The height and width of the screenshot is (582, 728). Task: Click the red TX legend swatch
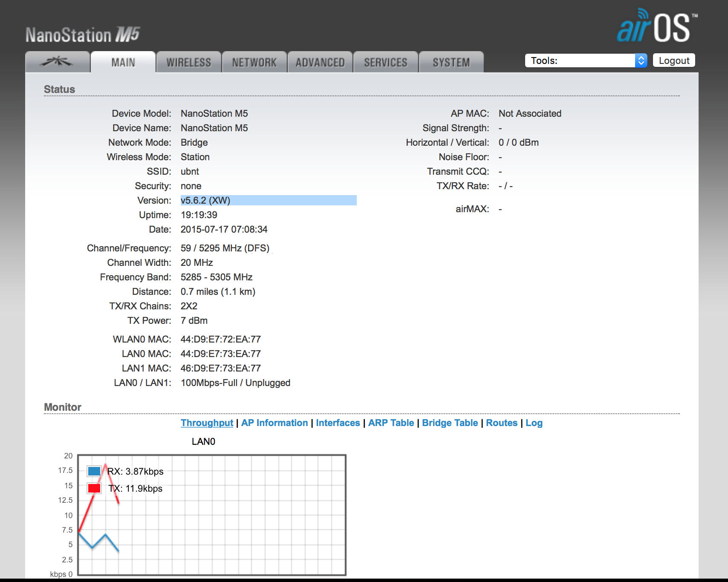pos(94,488)
